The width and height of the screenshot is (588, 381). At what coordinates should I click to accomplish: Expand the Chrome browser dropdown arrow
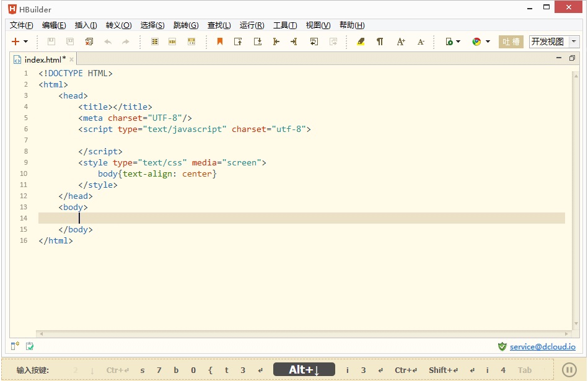488,42
